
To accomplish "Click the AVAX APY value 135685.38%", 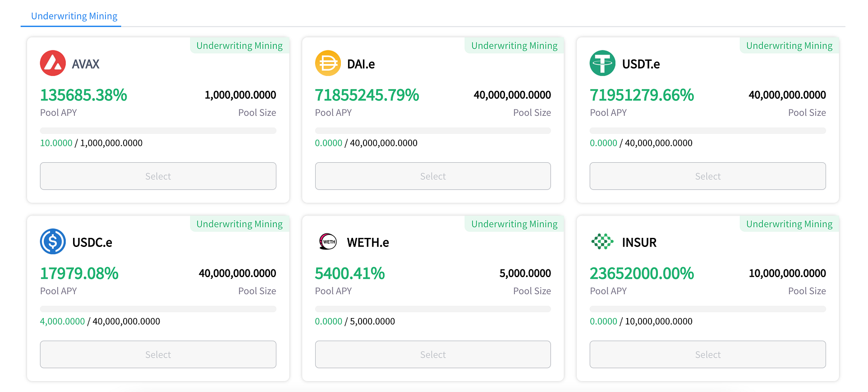I will pyautogui.click(x=83, y=95).
